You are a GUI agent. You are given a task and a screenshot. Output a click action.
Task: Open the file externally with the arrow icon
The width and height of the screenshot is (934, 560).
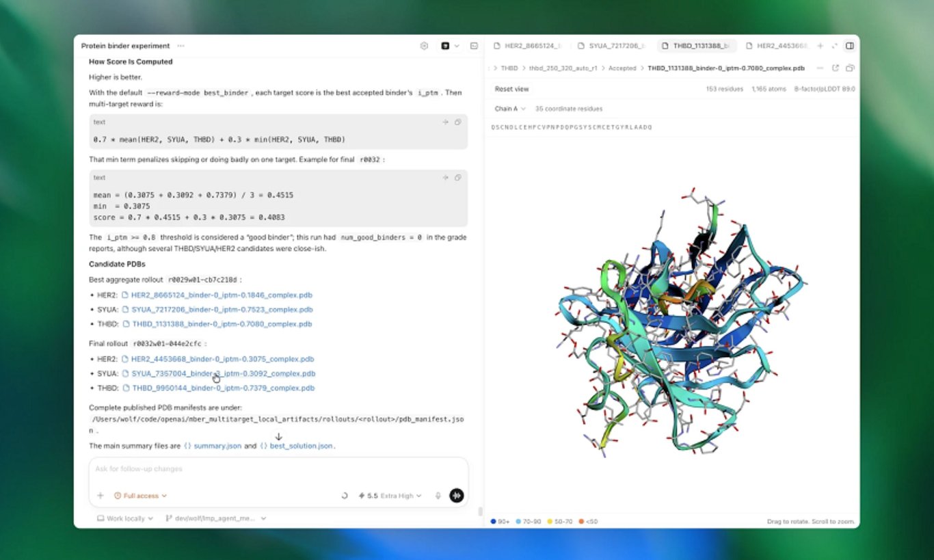[x=836, y=68]
